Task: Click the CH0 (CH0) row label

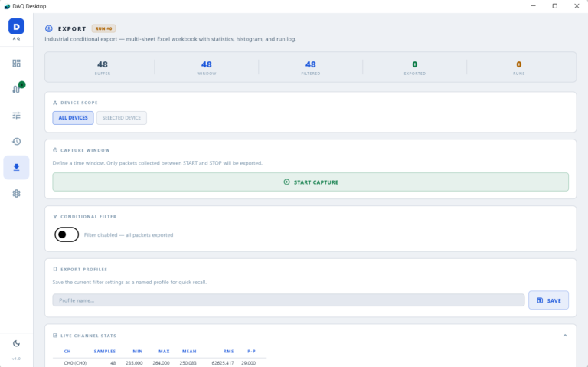Action: (x=75, y=363)
